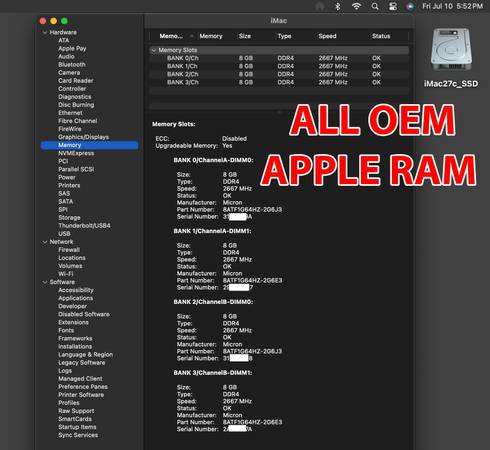
Task: Select the highlighted Memory item
Action: (89, 145)
